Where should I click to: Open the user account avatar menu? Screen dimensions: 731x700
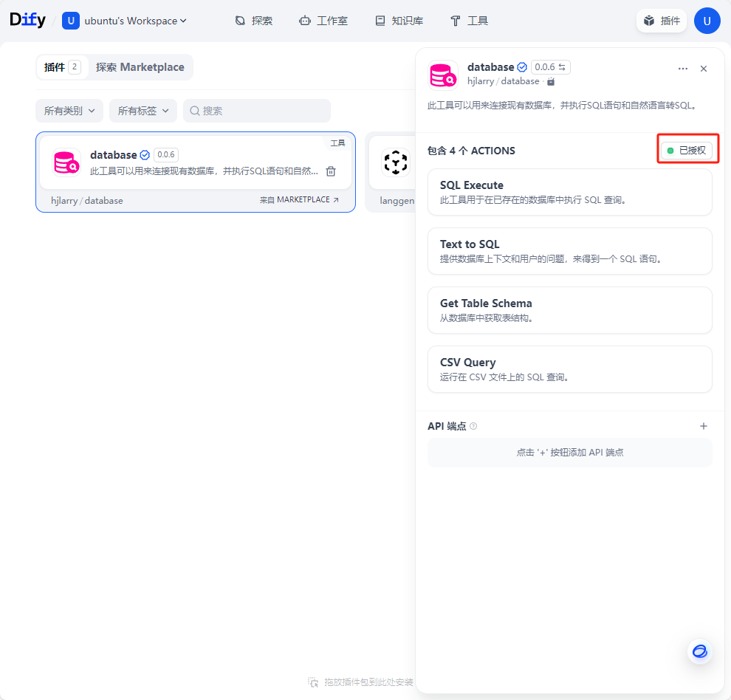[x=707, y=21]
